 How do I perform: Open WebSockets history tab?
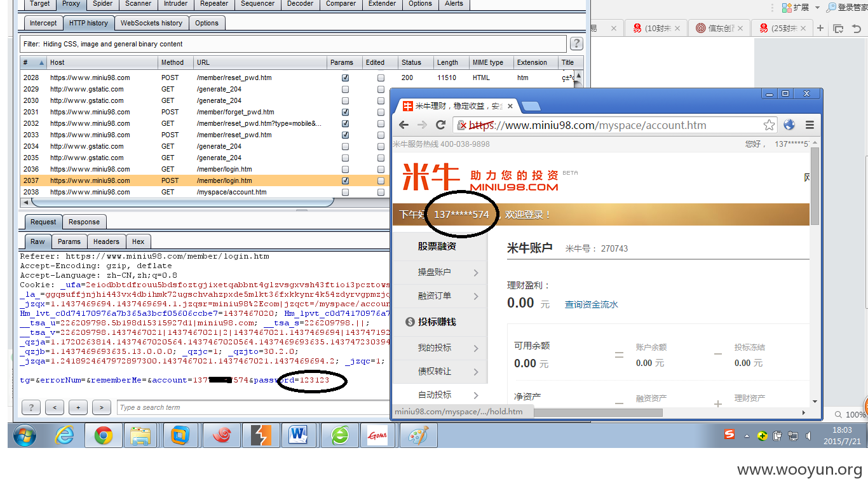pos(151,23)
